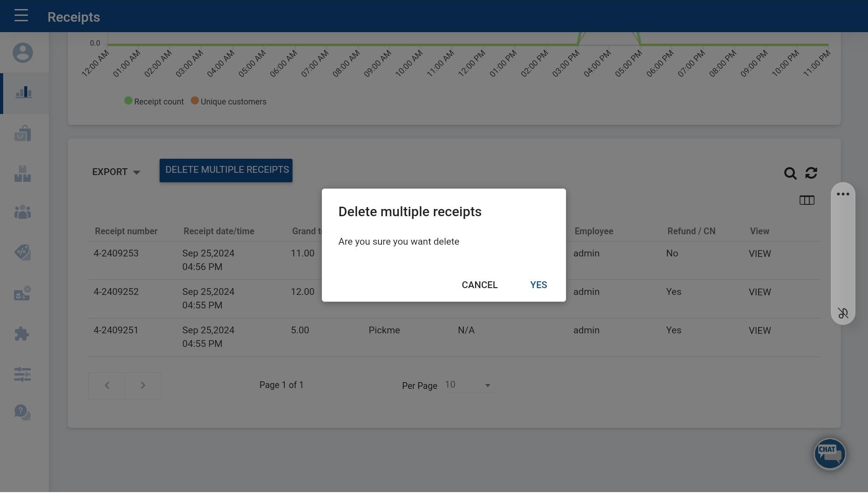Refresh the receipts table
Viewport: 868px width, 493px height.
(x=811, y=173)
